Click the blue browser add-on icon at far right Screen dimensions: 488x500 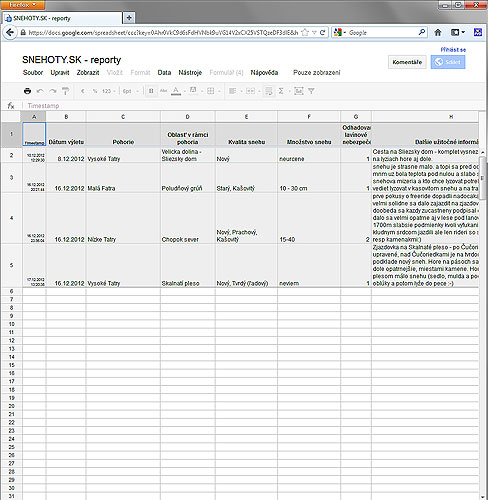pyautogui.click(x=478, y=32)
